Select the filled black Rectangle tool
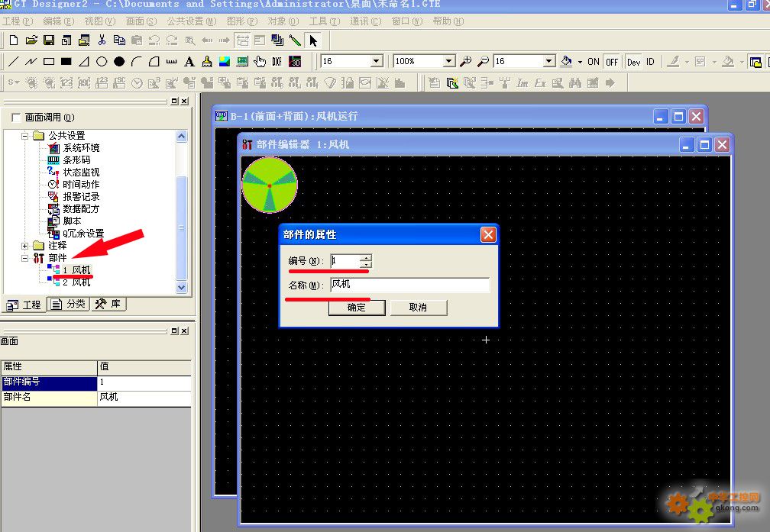The height and width of the screenshot is (532, 770). pos(66,62)
